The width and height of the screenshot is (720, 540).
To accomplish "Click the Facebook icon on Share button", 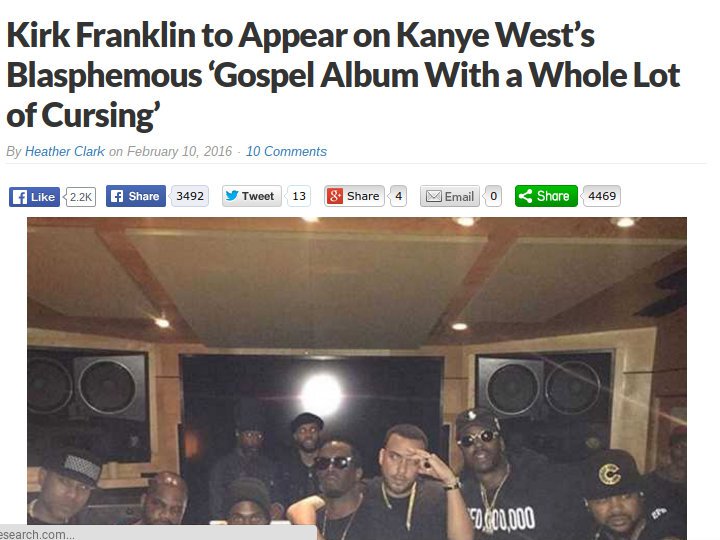I will (x=118, y=197).
